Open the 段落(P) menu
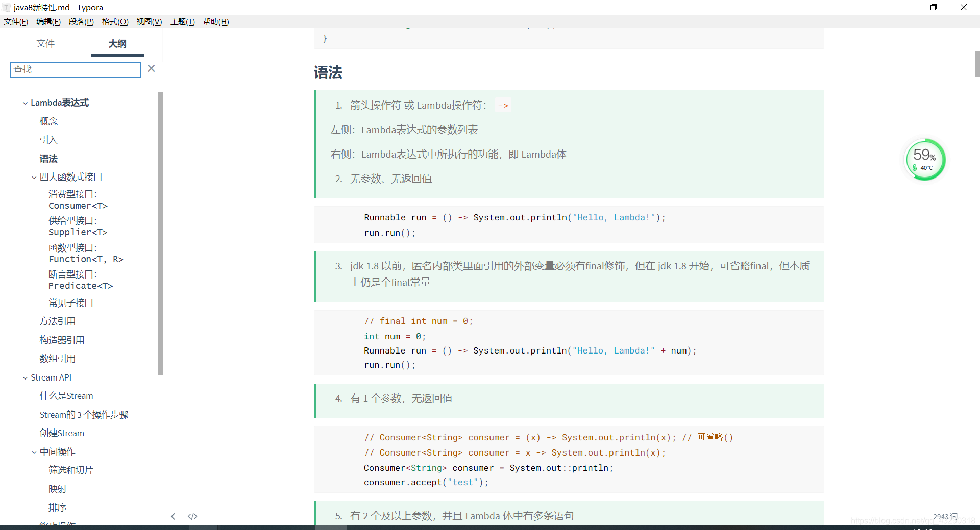The height and width of the screenshot is (530, 980). (81, 21)
